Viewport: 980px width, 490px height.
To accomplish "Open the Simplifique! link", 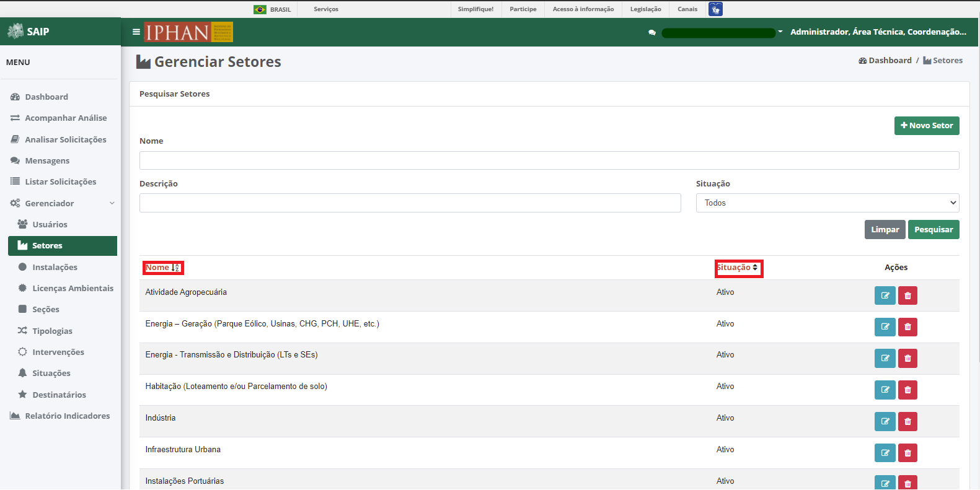I will point(475,9).
